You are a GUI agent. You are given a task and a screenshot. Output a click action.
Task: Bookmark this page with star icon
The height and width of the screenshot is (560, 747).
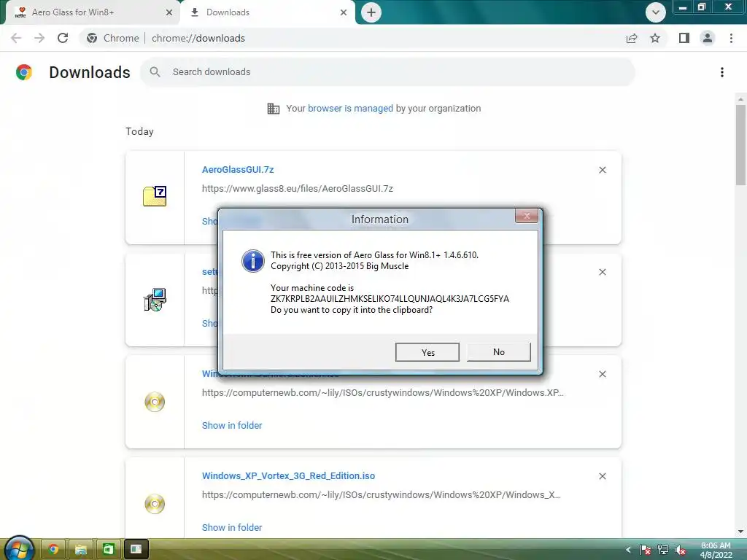click(x=655, y=38)
